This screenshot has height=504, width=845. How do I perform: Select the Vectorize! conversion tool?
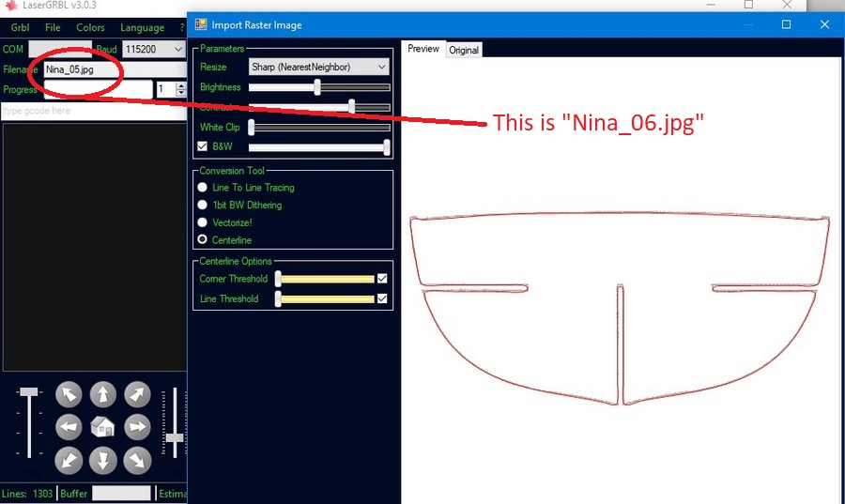coord(202,222)
